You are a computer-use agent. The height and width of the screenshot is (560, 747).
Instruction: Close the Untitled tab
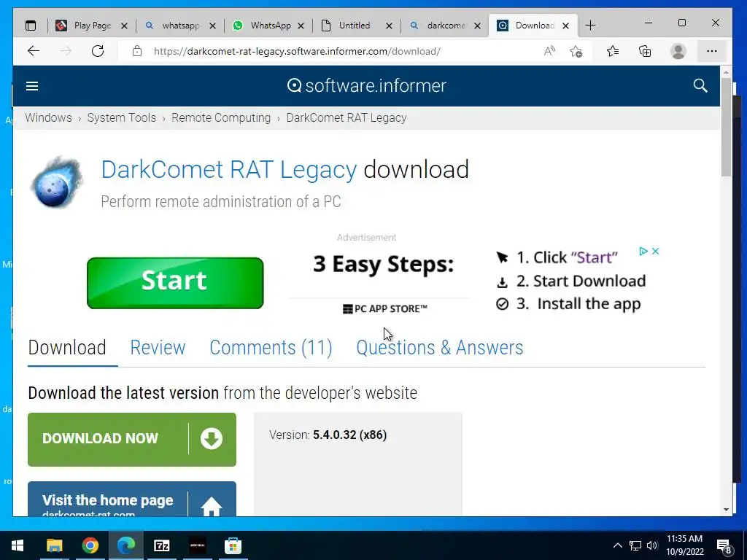(x=390, y=26)
